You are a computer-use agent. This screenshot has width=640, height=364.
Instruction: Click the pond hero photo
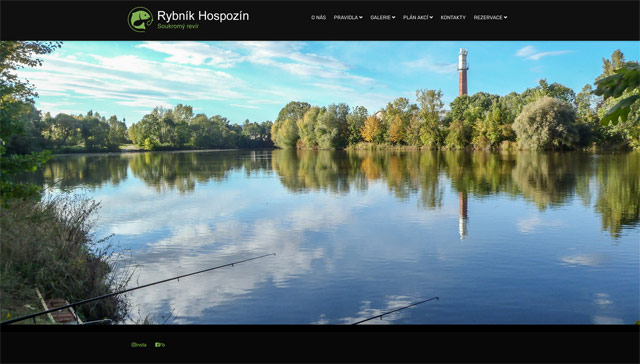320,182
